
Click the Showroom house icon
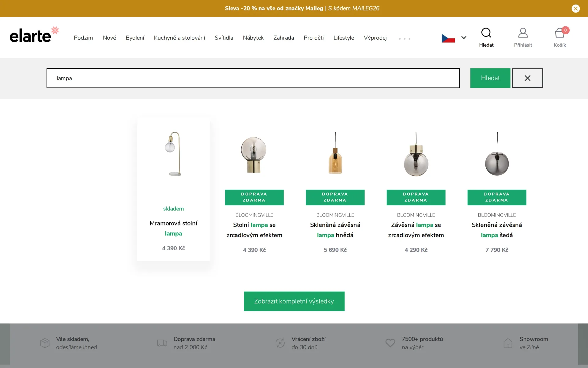coord(508,343)
